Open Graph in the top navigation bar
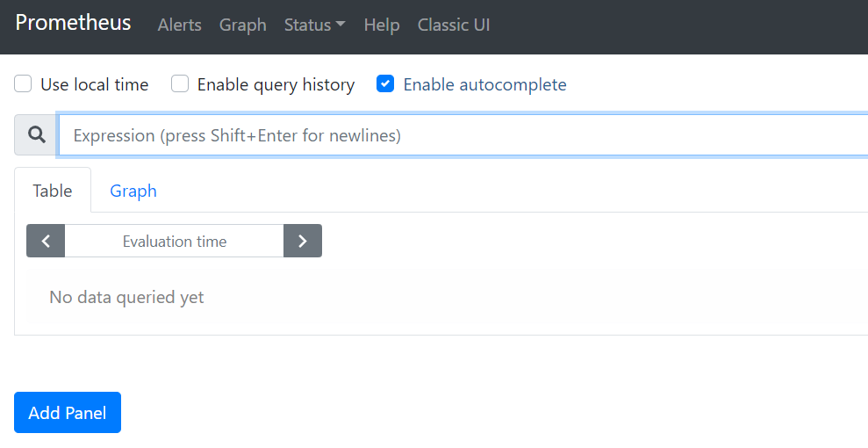 pyautogui.click(x=242, y=25)
